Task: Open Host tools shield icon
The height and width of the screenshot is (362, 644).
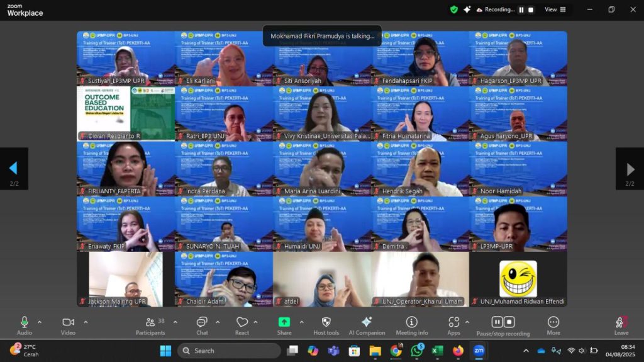Action: (x=326, y=322)
